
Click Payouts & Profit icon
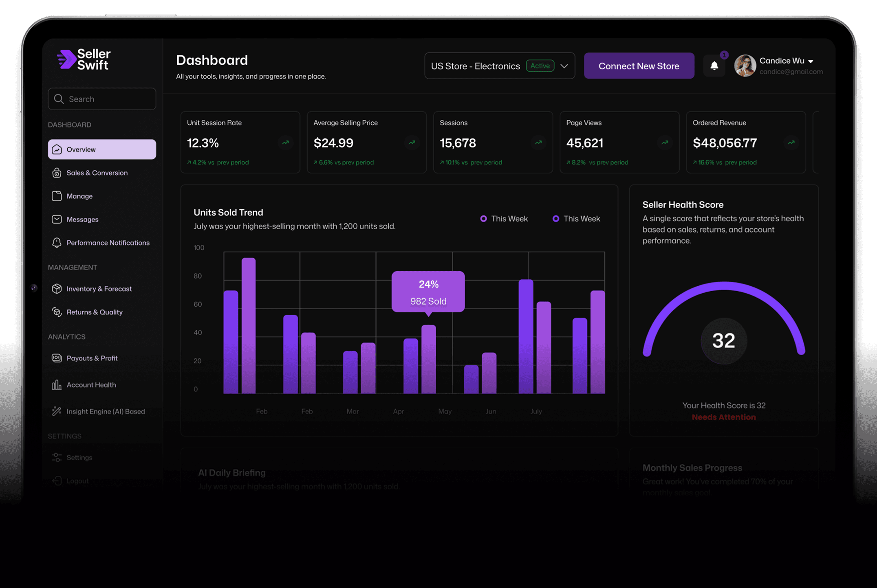pos(57,358)
